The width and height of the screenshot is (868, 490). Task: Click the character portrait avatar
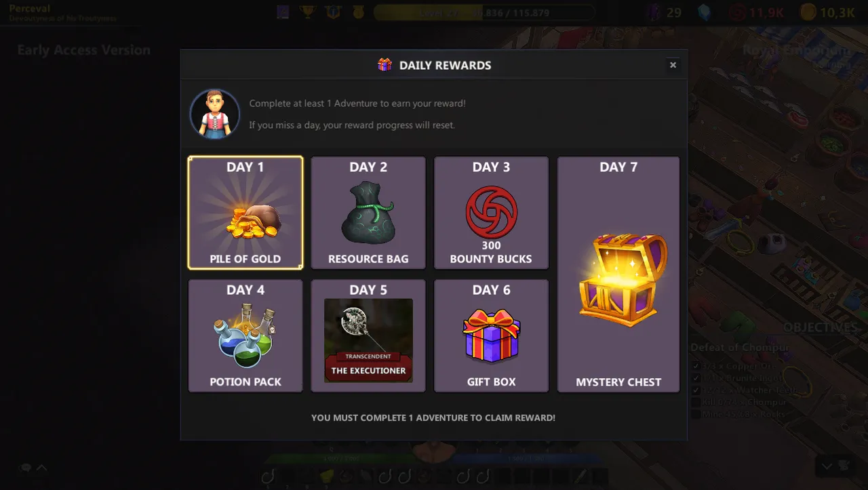[214, 114]
